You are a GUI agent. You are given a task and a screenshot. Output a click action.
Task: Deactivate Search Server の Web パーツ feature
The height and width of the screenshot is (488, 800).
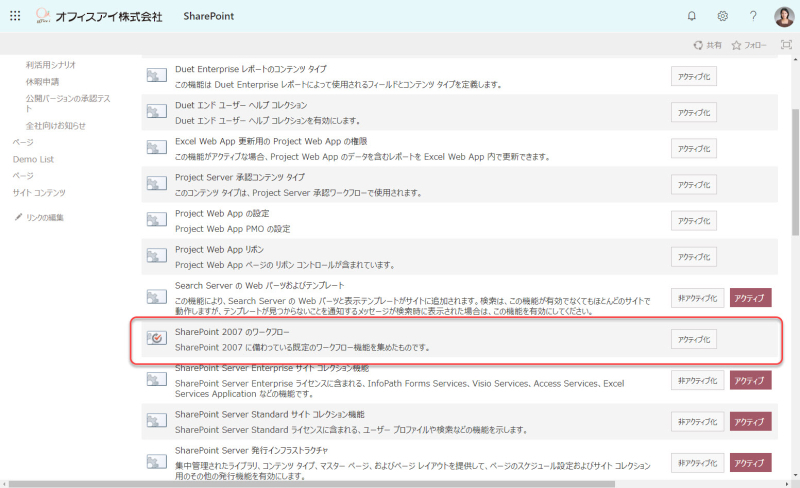coord(697,298)
